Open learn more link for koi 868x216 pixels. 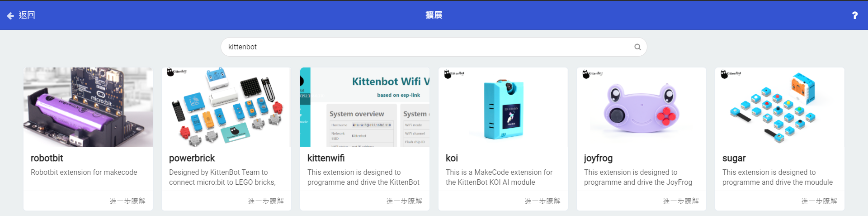coord(542,201)
